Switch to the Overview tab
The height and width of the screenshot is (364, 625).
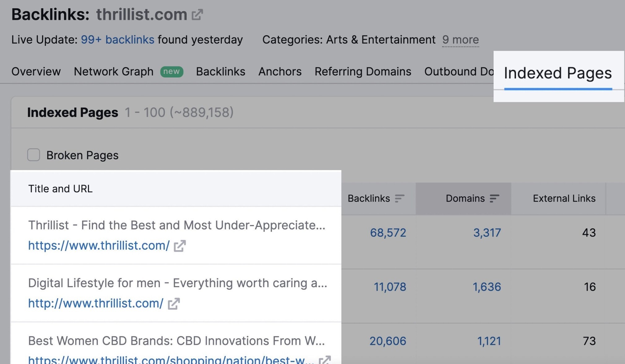click(x=36, y=71)
